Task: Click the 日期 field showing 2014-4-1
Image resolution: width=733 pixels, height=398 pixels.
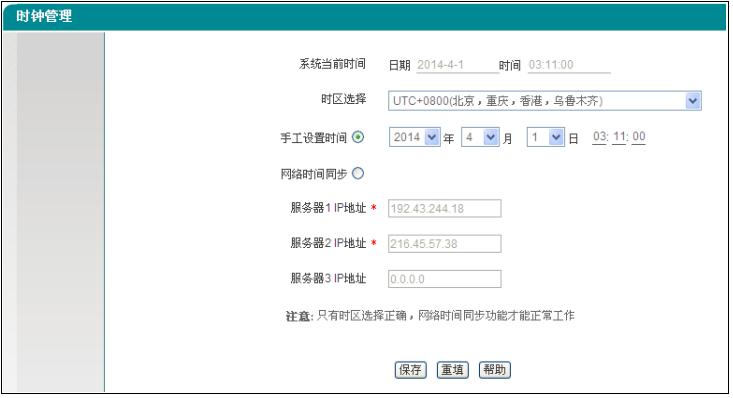Action: [x=457, y=65]
